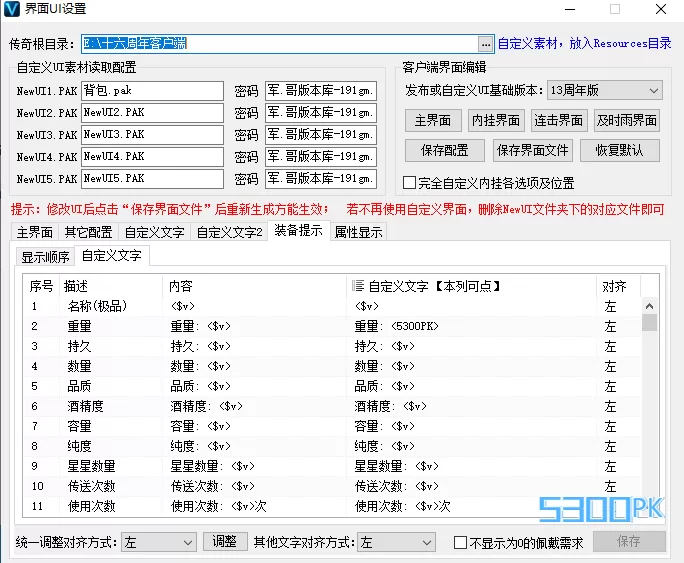The height and width of the screenshot is (563, 684).
Task: Select the 装备提示 tab
Action: [298, 230]
